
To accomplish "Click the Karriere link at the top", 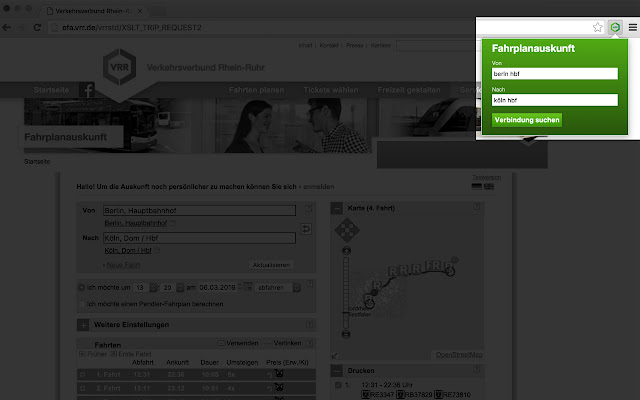I will (380, 45).
